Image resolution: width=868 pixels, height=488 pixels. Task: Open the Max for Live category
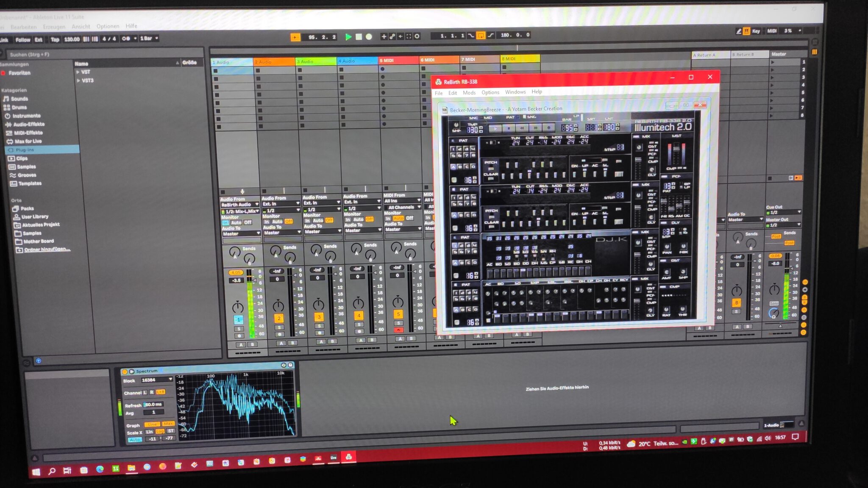(27, 141)
